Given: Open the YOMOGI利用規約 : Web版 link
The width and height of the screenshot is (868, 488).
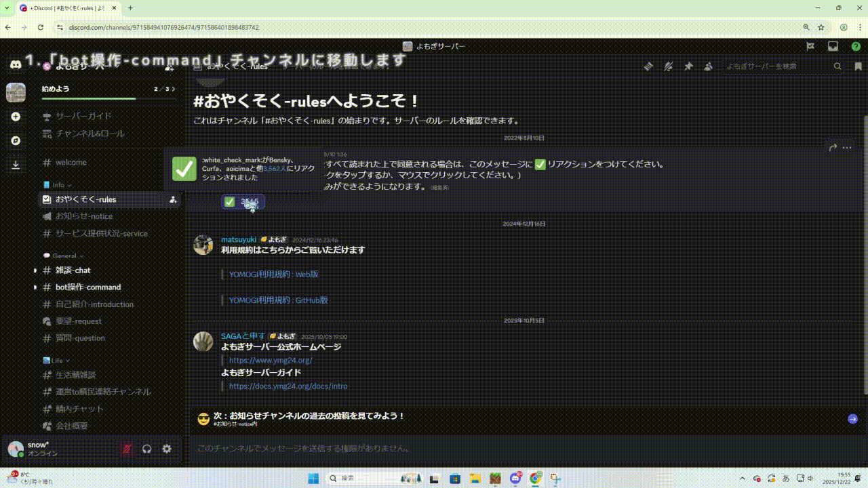Looking at the screenshot, I should pyautogui.click(x=274, y=274).
